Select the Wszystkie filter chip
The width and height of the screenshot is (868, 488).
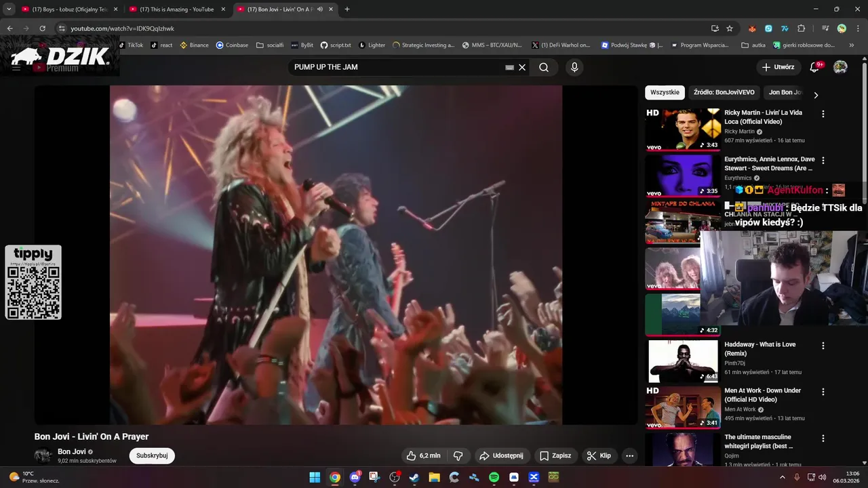coord(665,92)
